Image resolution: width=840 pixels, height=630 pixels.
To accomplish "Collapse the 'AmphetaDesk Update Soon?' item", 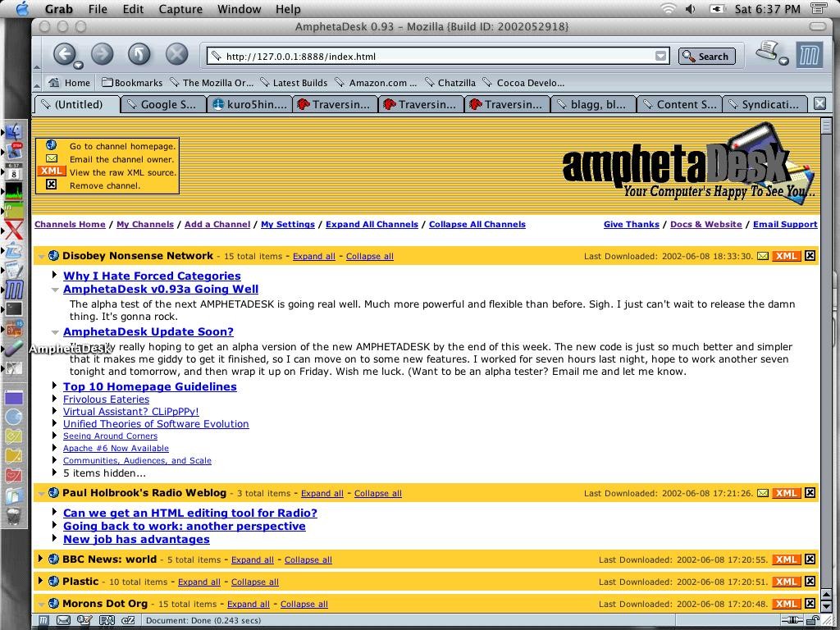I will 55,332.
